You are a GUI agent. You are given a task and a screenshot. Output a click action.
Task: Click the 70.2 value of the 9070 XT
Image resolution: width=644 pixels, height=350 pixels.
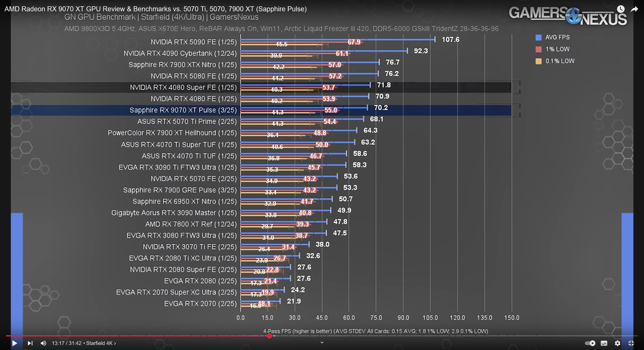381,108
